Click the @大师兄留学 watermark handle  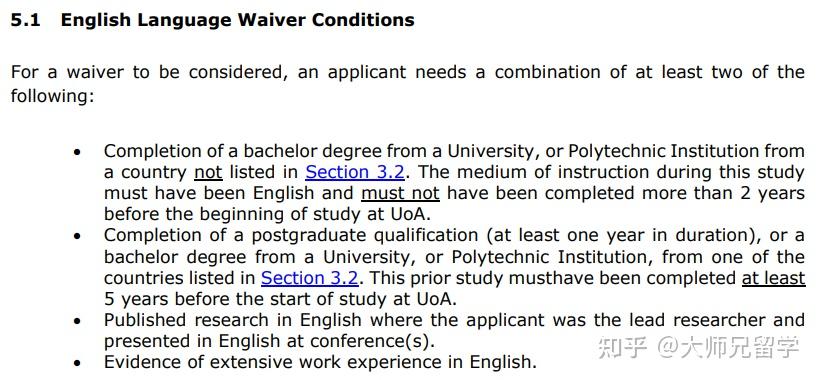(x=728, y=347)
